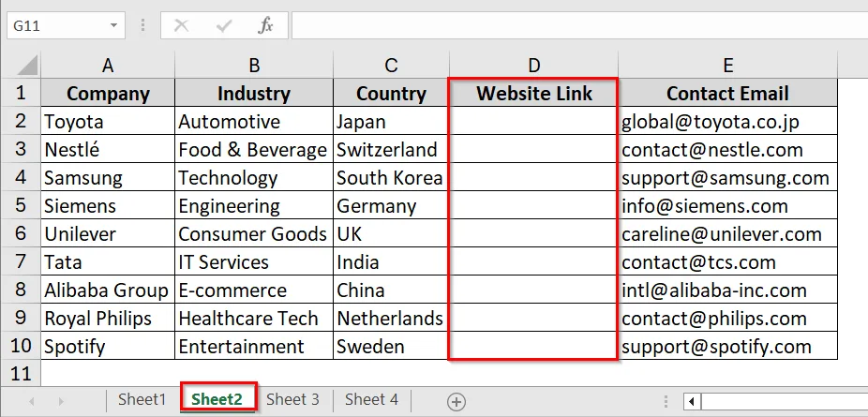Select the Sheet2 tab

(x=217, y=399)
